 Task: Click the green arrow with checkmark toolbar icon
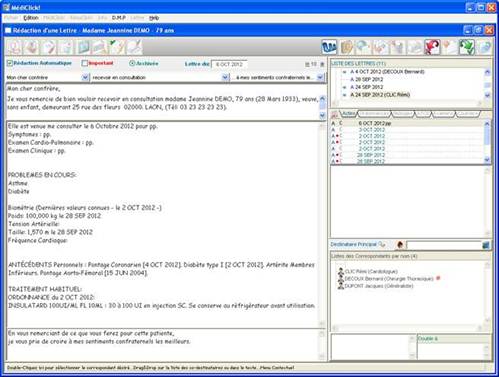[467, 47]
